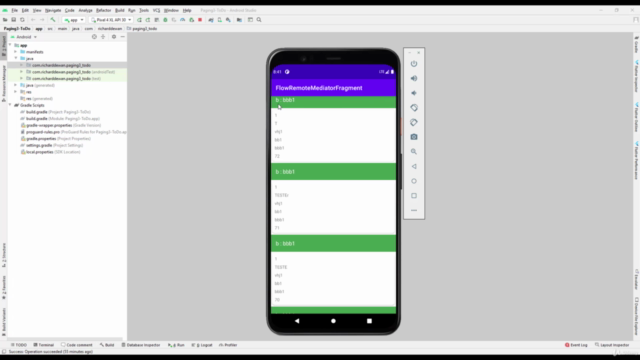640x360 pixels.
Task: Click the richarddewan breadcrumb
Action: [110, 29]
